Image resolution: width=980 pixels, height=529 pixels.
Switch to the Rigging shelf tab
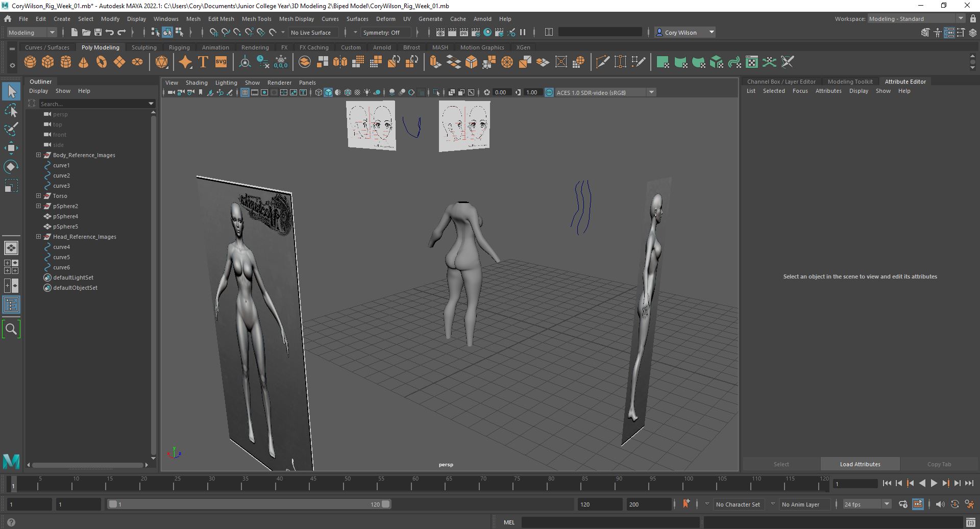[179, 47]
